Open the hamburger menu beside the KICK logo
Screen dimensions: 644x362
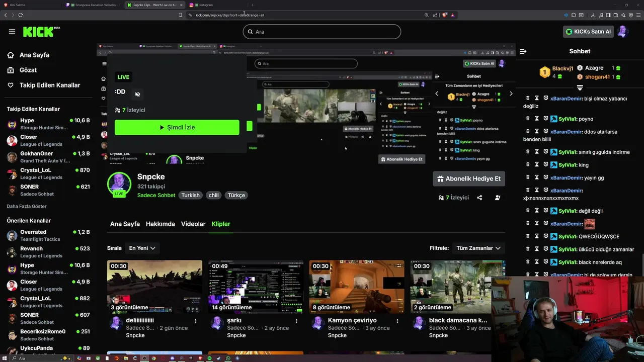(x=12, y=32)
